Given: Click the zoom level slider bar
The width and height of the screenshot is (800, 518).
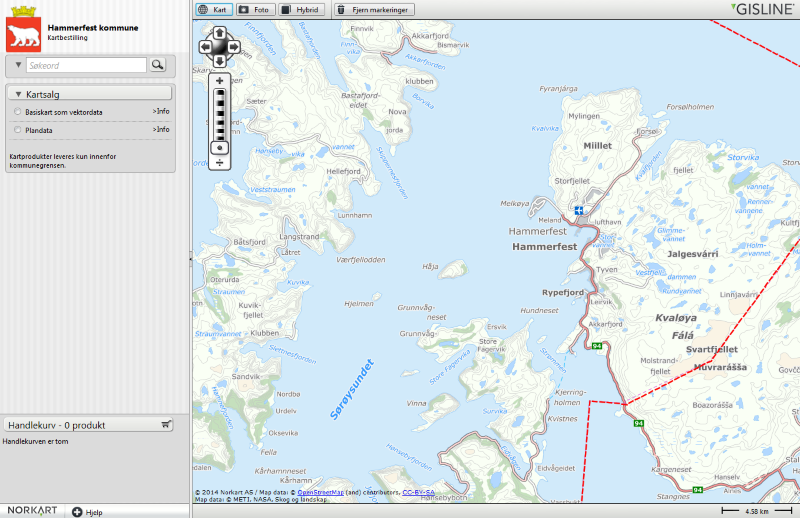Looking at the screenshot, I should tap(220, 114).
